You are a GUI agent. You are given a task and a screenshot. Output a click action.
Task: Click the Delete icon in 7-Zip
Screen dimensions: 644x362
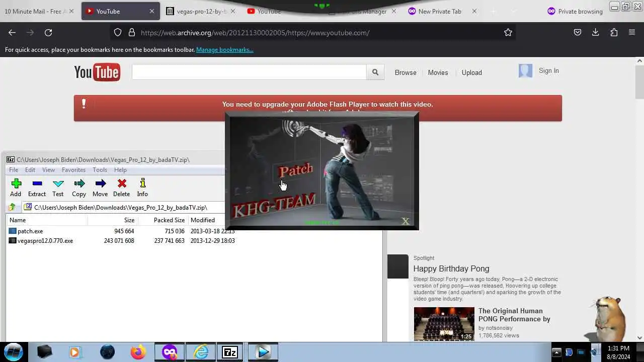(x=121, y=188)
